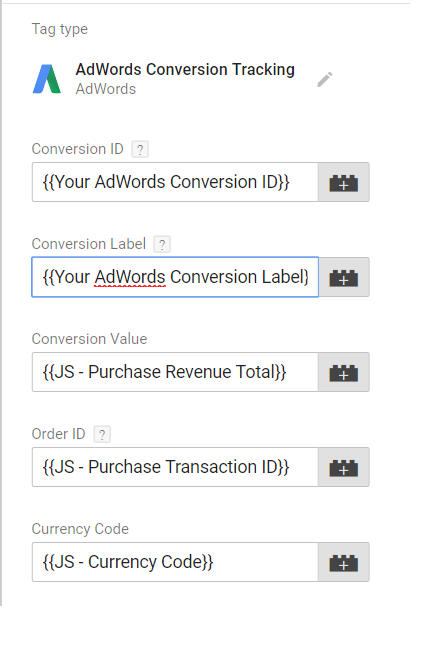
Task: Open variable picker for Currency Code field
Action: [x=344, y=562]
